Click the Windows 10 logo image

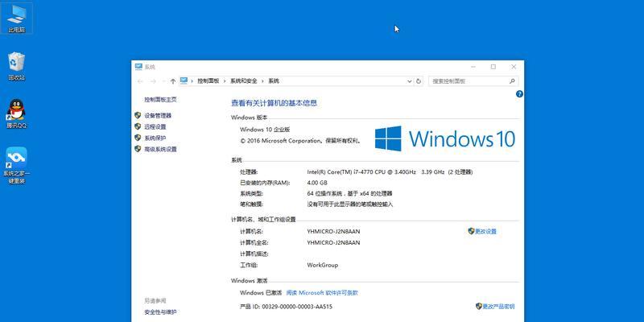445,138
